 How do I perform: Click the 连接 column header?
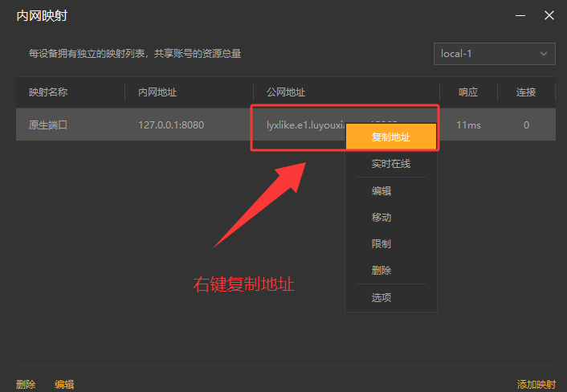coord(526,92)
